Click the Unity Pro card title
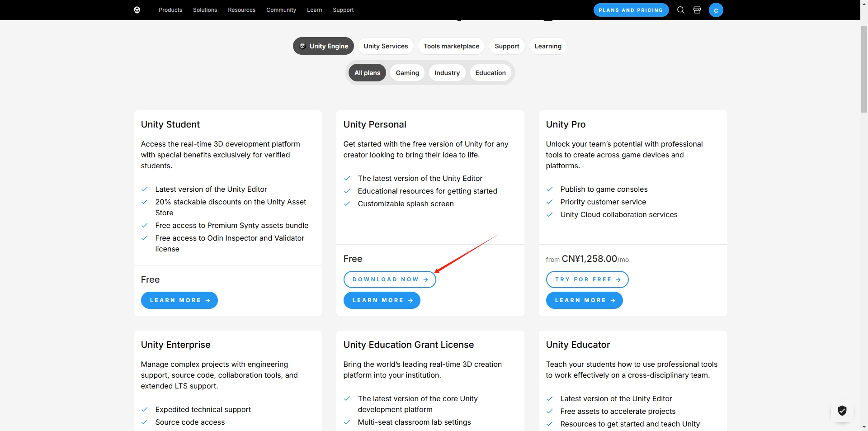Image resolution: width=868 pixels, height=431 pixels. click(566, 124)
